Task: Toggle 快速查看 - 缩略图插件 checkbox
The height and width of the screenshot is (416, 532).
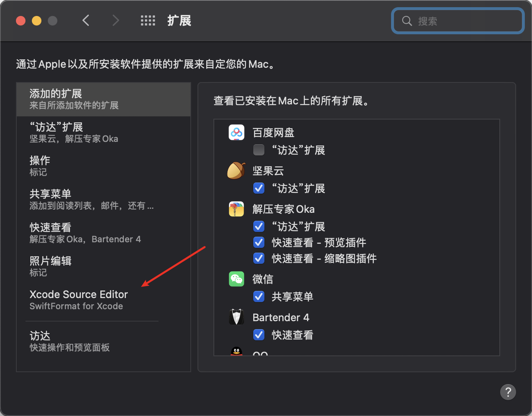Action: [259, 258]
